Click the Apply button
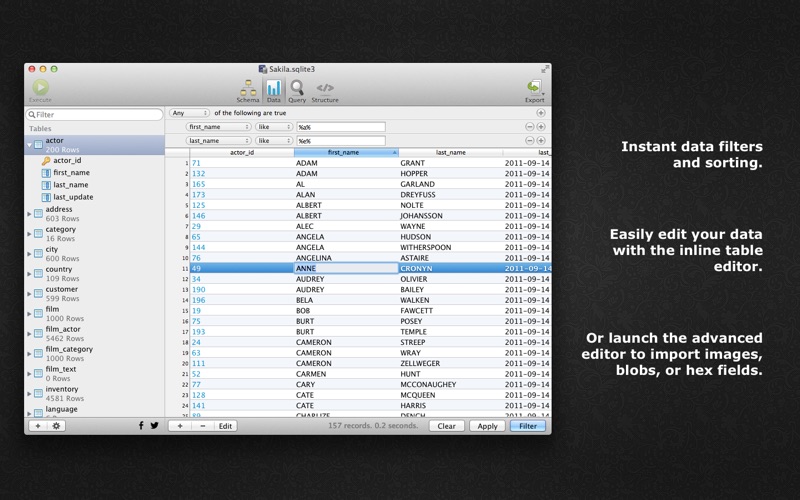 click(x=487, y=426)
